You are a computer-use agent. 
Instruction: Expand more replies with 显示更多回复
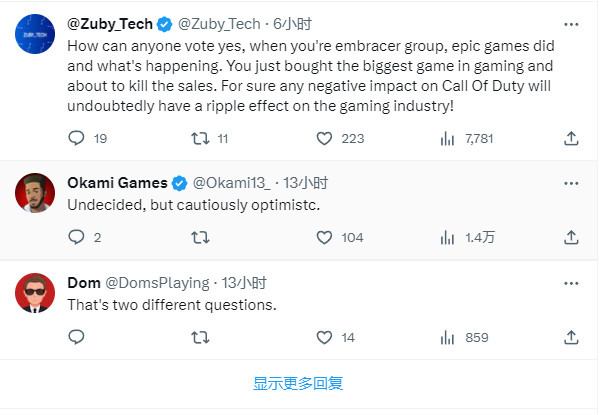(298, 383)
